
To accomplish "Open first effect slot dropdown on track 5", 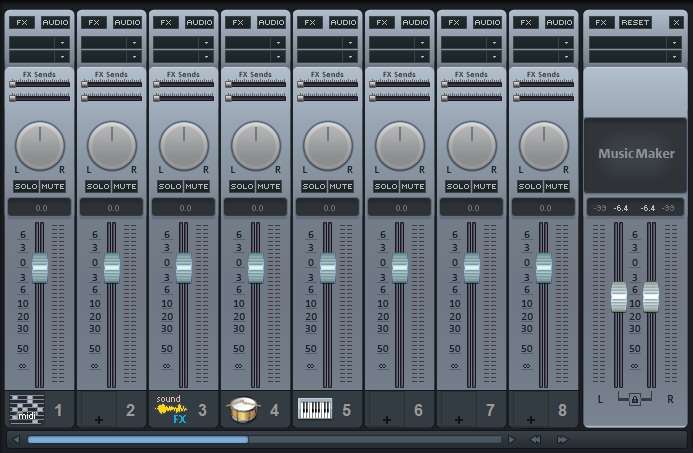I will click(x=350, y=43).
